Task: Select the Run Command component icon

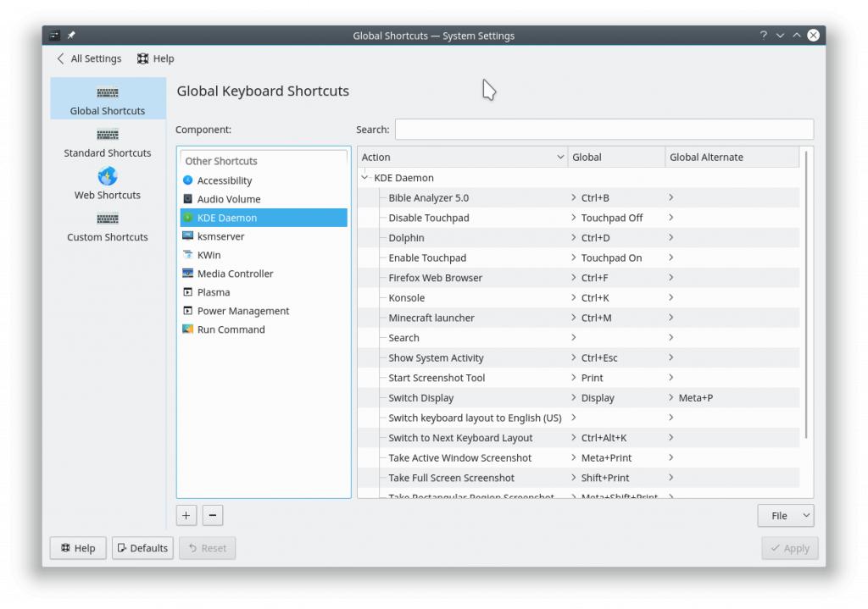Action: [187, 329]
